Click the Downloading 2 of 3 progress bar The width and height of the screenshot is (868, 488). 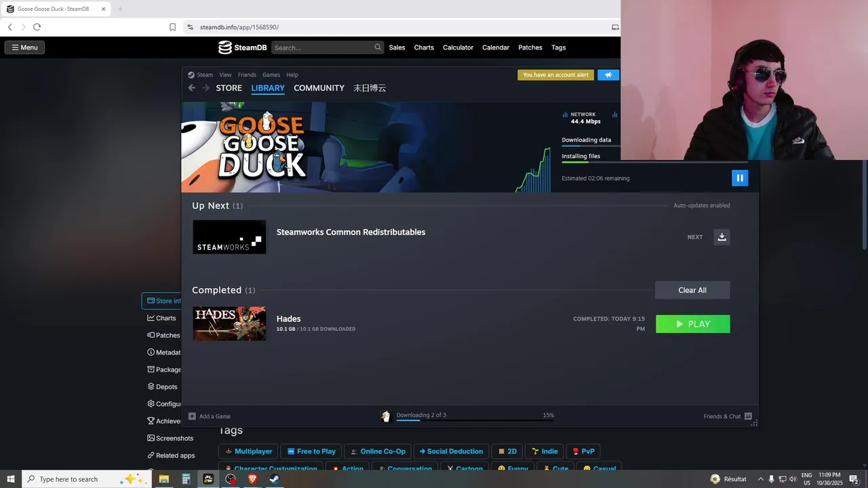[475, 420]
